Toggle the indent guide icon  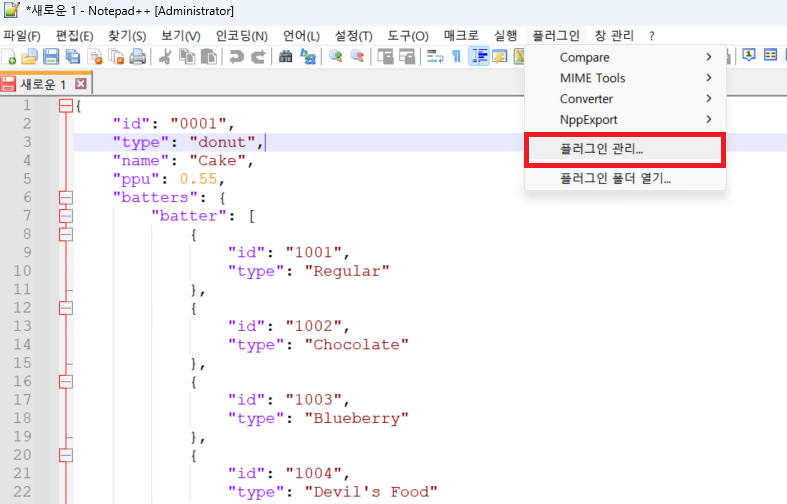click(x=479, y=56)
